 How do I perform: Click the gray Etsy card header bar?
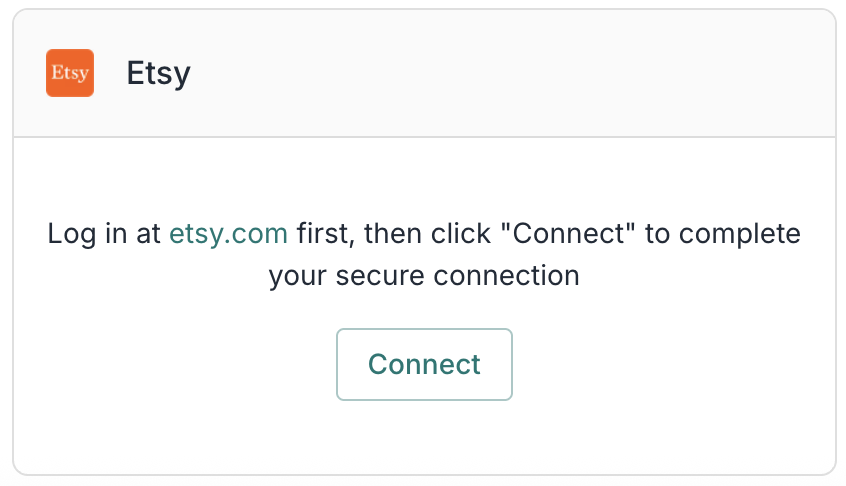tap(500, 73)
